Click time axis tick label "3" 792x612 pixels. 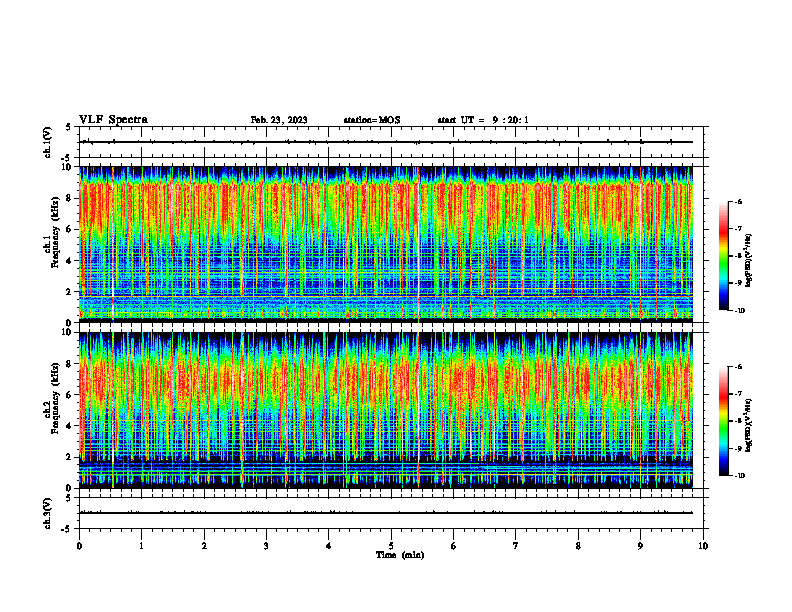[x=266, y=546]
